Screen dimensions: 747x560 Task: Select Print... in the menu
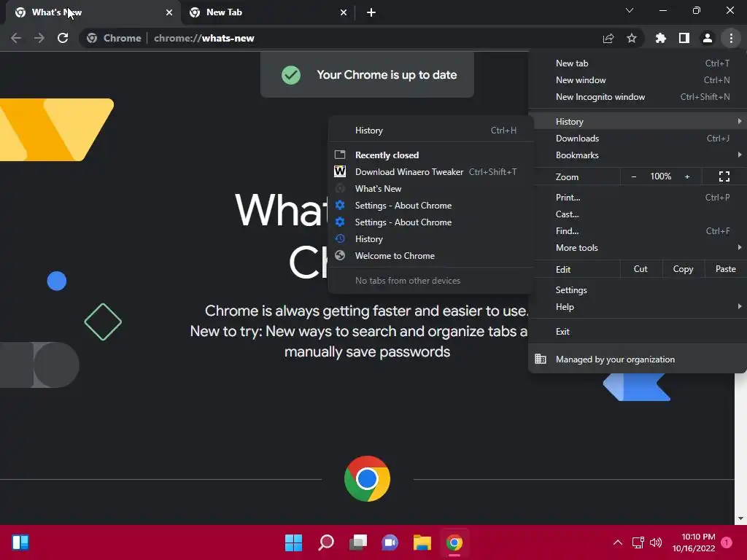click(x=638, y=197)
